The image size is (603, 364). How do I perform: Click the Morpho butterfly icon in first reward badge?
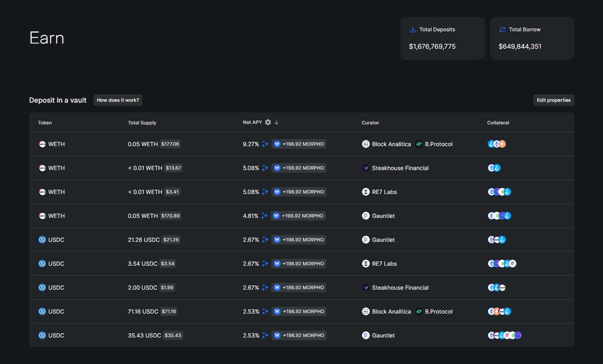pos(277,144)
